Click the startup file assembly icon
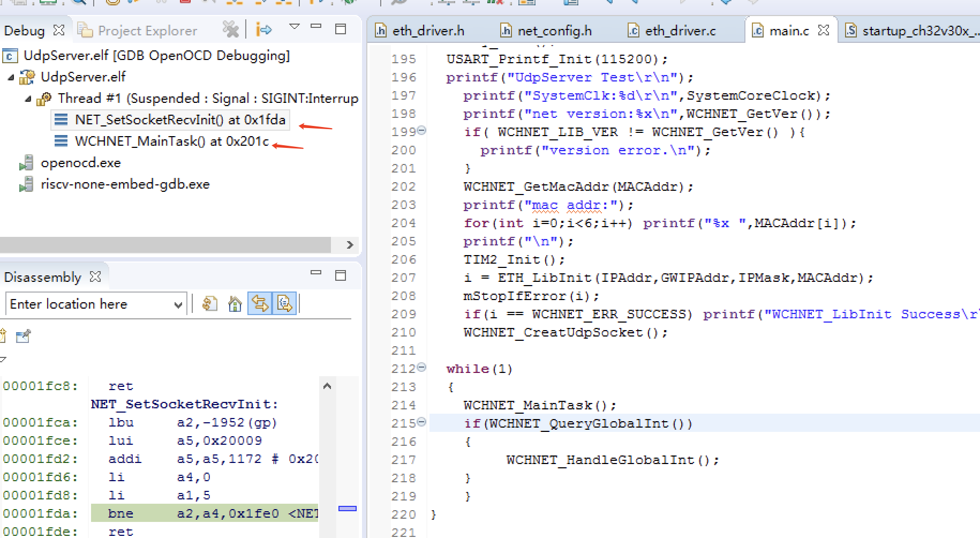This screenshot has width=980, height=538. [851, 31]
